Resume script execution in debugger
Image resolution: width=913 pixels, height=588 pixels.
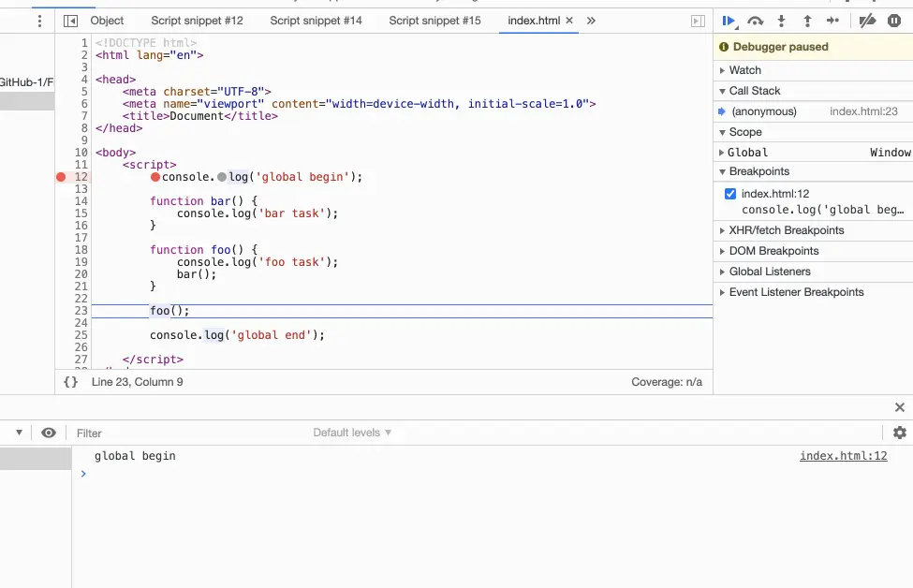[x=729, y=21]
